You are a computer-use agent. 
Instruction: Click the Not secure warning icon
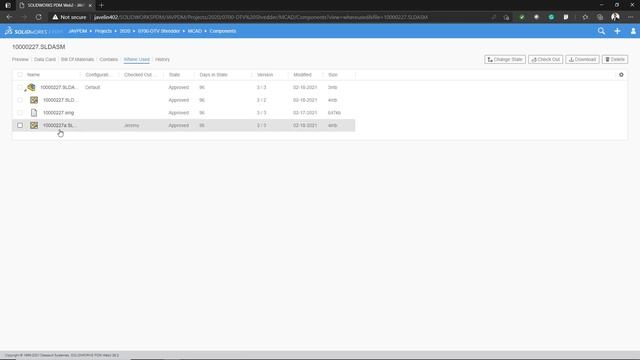click(55, 17)
